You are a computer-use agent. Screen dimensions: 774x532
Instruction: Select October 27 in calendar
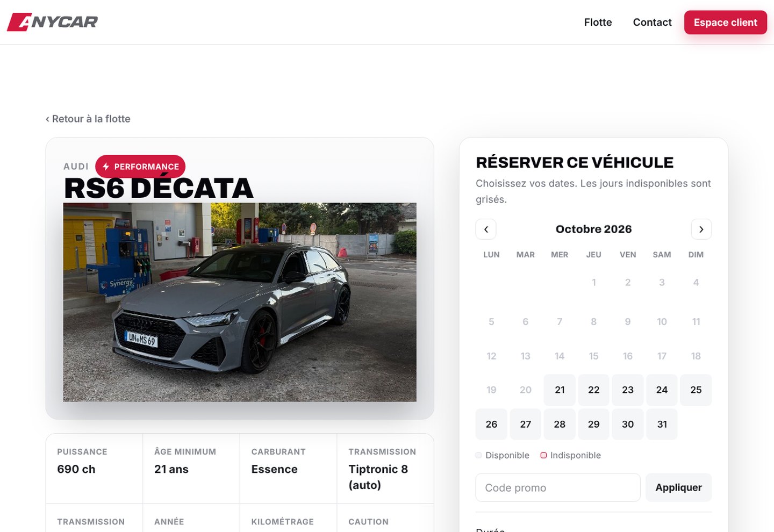pyautogui.click(x=526, y=425)
